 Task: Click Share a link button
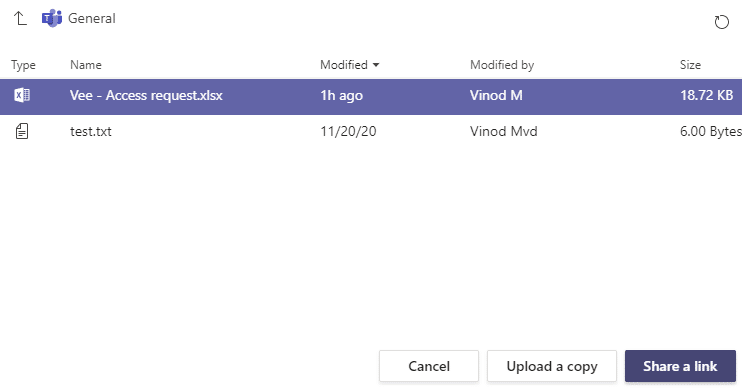click(680, 366)
